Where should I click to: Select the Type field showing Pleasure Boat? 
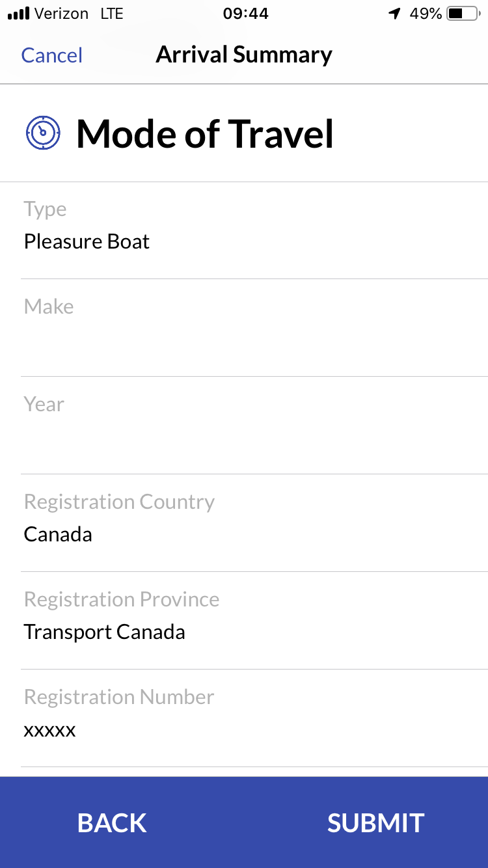click(x=254, y=230)
